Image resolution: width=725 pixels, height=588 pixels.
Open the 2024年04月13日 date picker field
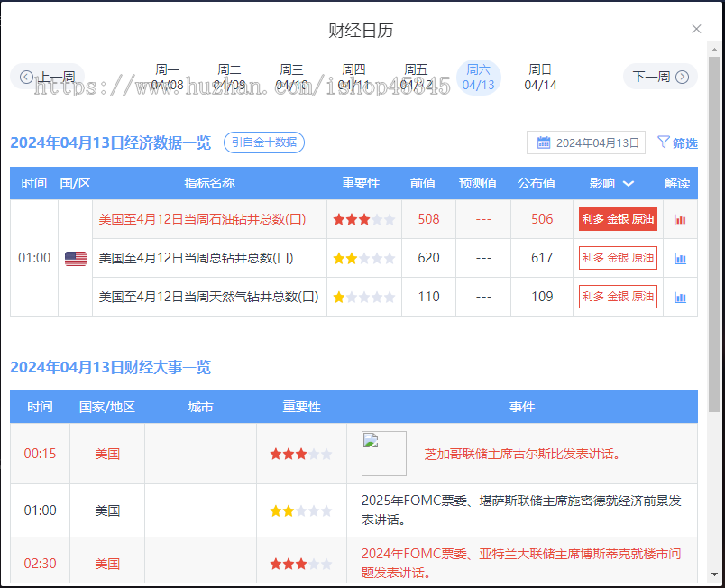point(586,142)
